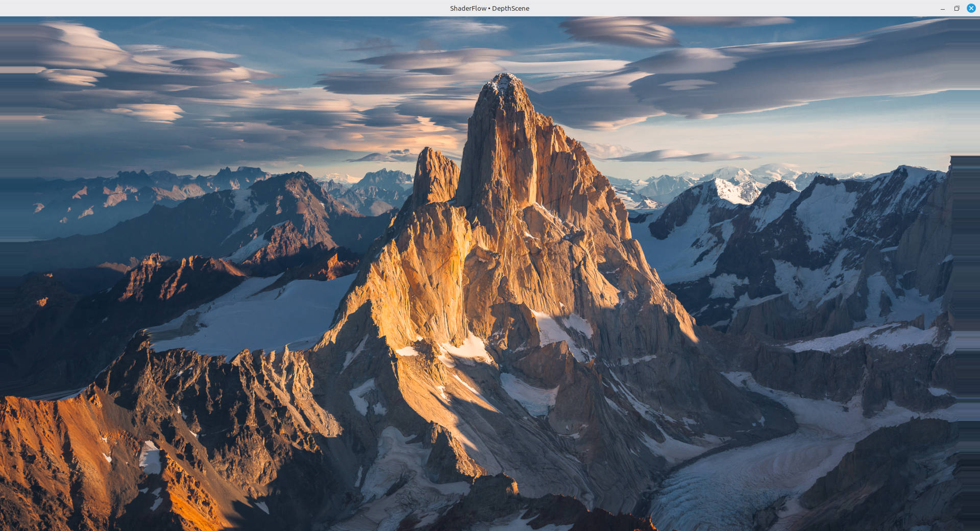980x531 pixels.
Task: Close the ShaderFlow DepthScene window
Action: (971, 8)
